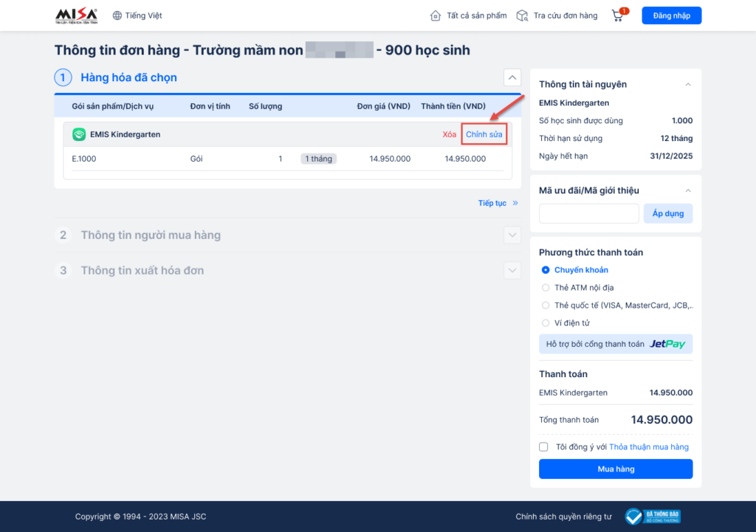Click the Thông tin xuất hóa đơn heading
756x532 pixels.
click(x=142, y=270)
